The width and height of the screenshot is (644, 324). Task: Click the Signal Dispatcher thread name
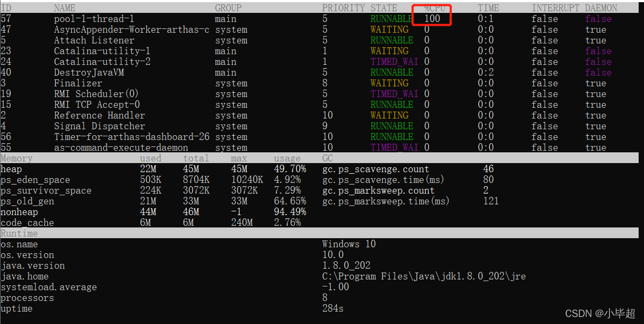pos(99,126)
